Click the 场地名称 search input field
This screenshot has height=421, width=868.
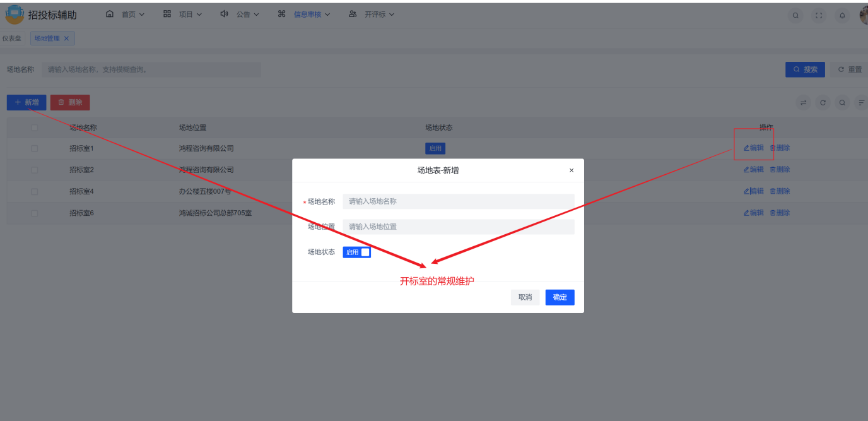point(151,69)
